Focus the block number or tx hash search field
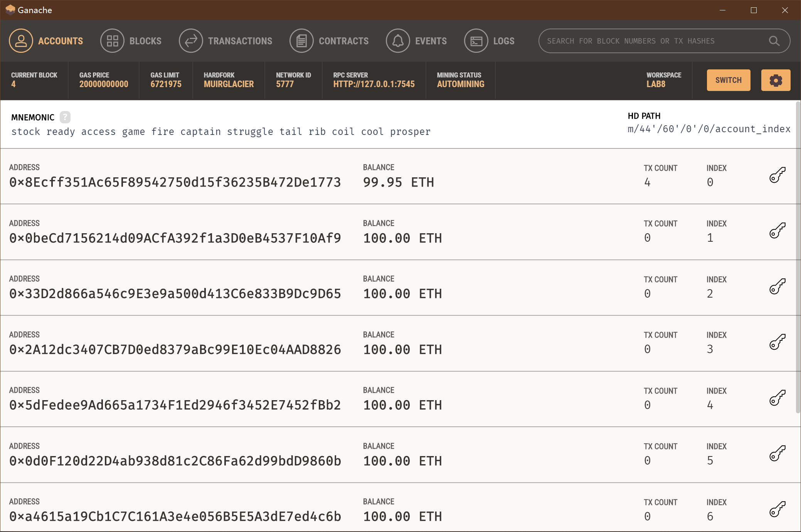Image resolution: width=801 pixels, height=532 pixels. (x=664, y=41)
